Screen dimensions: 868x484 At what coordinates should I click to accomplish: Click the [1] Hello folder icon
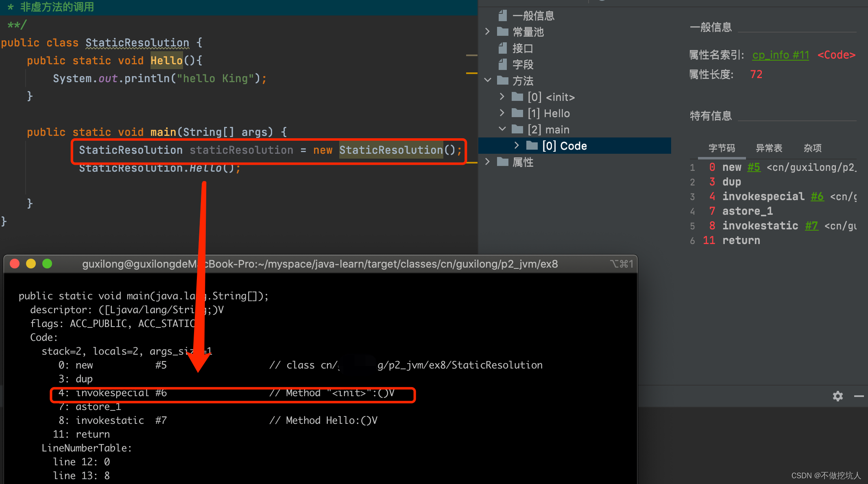click(x=517, y=113)
